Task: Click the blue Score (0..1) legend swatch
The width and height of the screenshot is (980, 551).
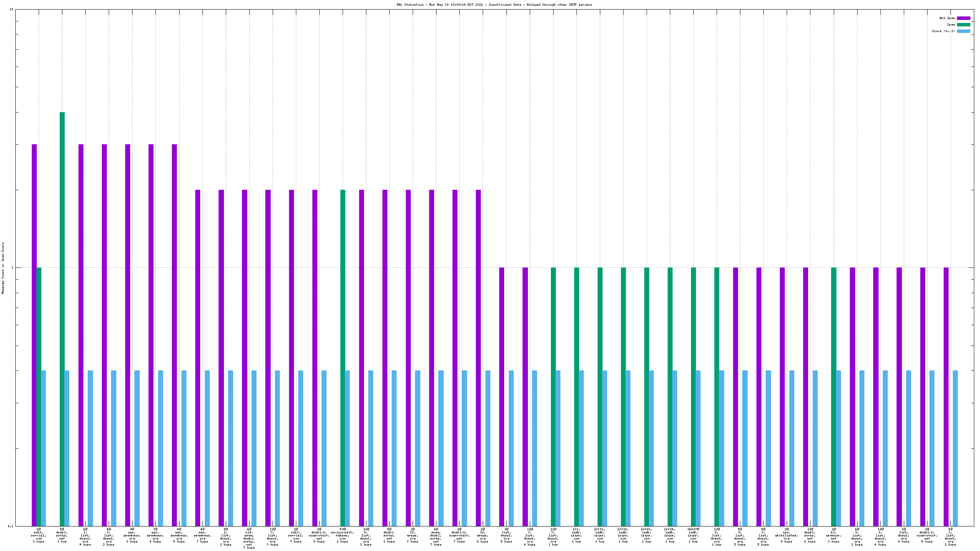Action: [964, 31]
